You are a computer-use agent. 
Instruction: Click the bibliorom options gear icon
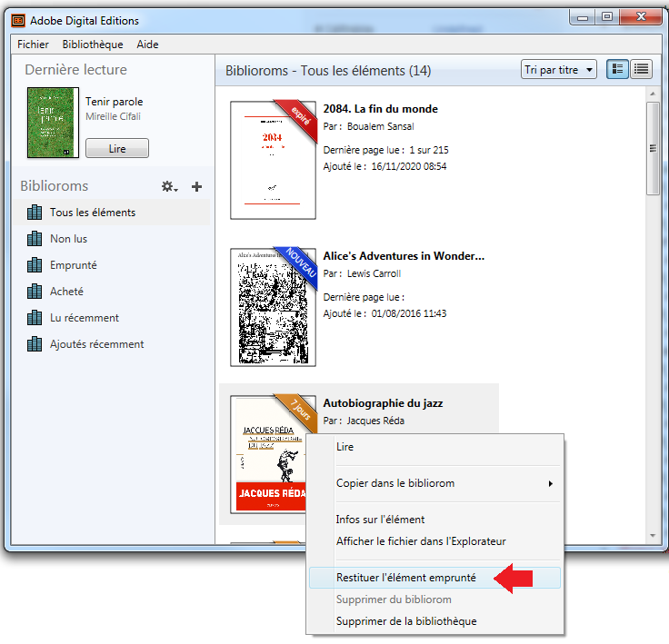(x=169, y=186)
